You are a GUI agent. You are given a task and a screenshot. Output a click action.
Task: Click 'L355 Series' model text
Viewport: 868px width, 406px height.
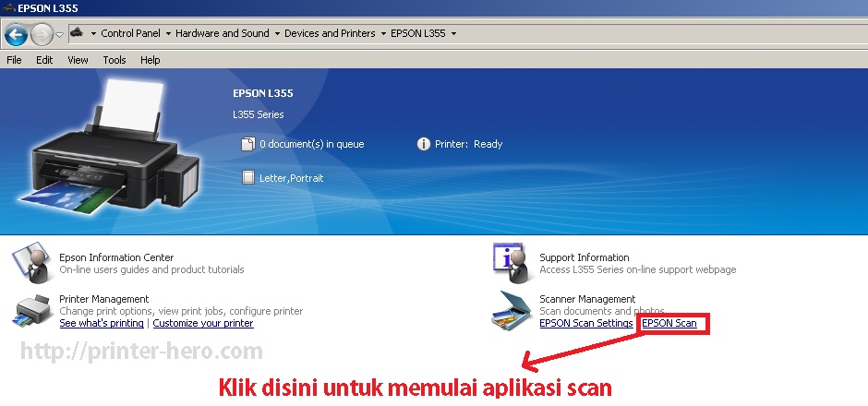click(258, 114)
